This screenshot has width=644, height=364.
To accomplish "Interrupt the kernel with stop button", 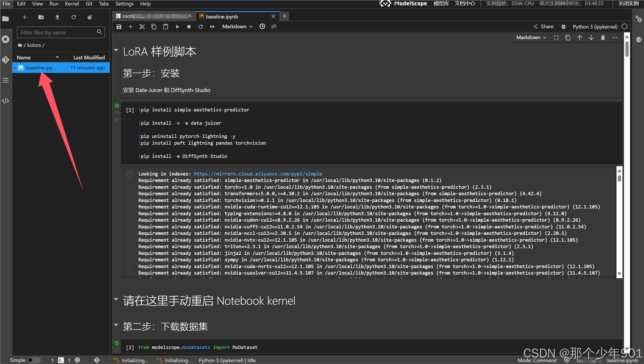I will pos(189,27).
